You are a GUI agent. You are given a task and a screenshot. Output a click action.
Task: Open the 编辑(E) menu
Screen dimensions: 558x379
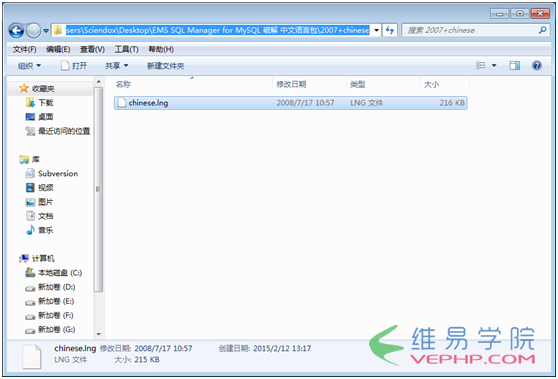(58, 49)
